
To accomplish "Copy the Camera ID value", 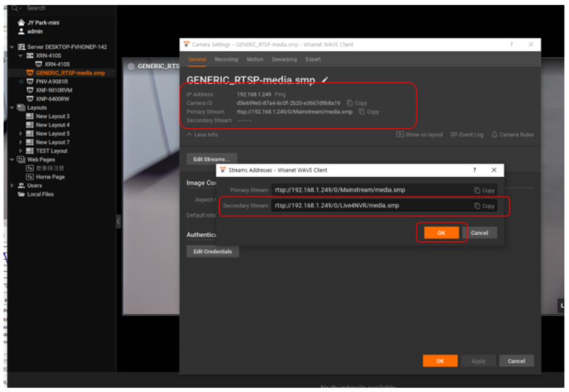I will pos(357,103).
